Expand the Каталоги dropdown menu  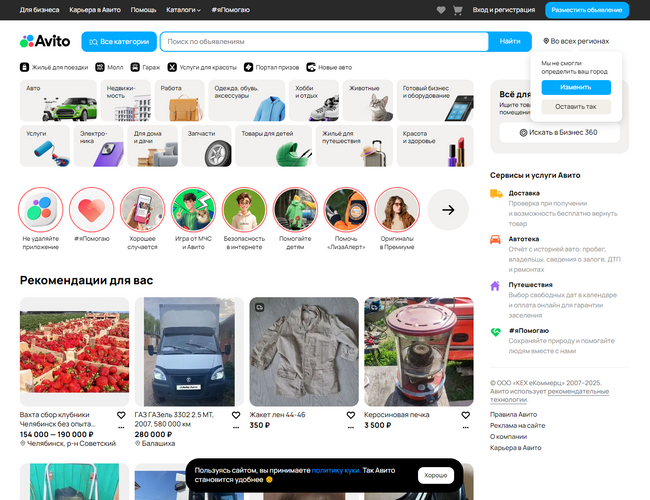pyautogui.click(x=183, y=10)
